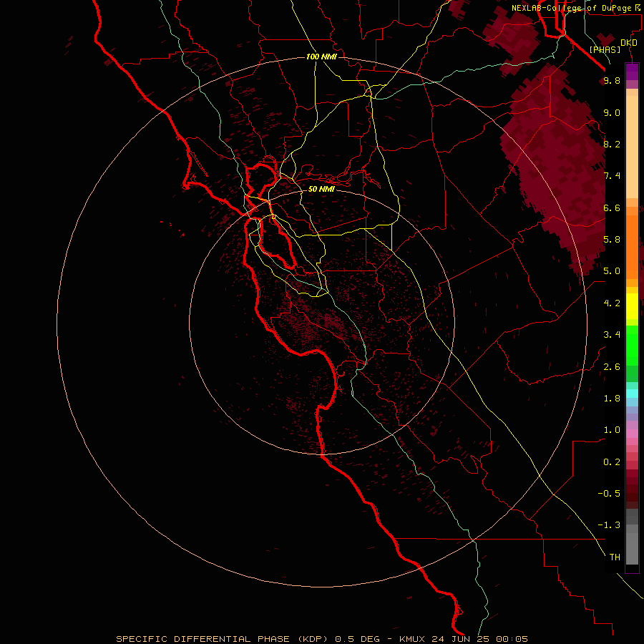Select the 1.0 scale value
644x644 pixels.
[612, 430]
